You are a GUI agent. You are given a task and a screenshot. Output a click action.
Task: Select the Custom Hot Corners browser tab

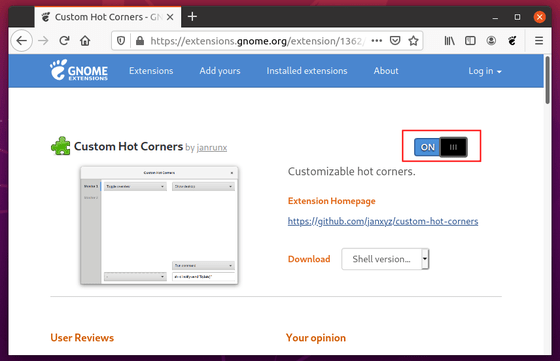click(x=108, y=17)
